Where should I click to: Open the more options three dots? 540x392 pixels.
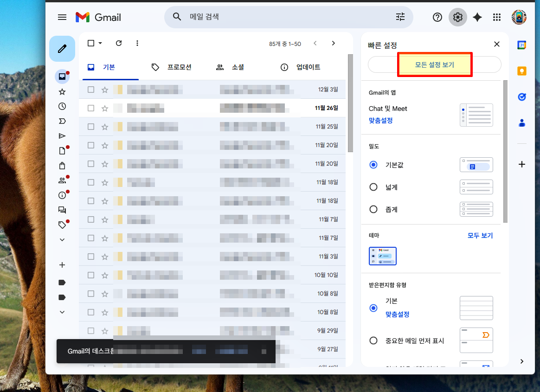pyautogui.click(x=137, y=43)
